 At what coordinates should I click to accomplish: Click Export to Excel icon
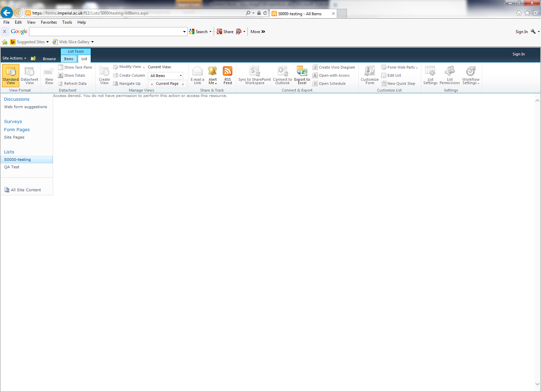302,71
